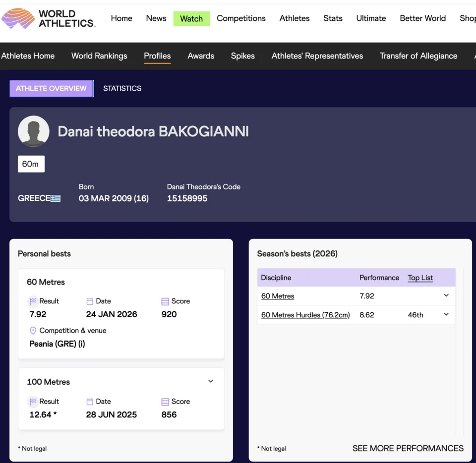Switch to the STATISTICS tab
The height and width of the screenshot is (463, 476).
[x=122, y=88]
